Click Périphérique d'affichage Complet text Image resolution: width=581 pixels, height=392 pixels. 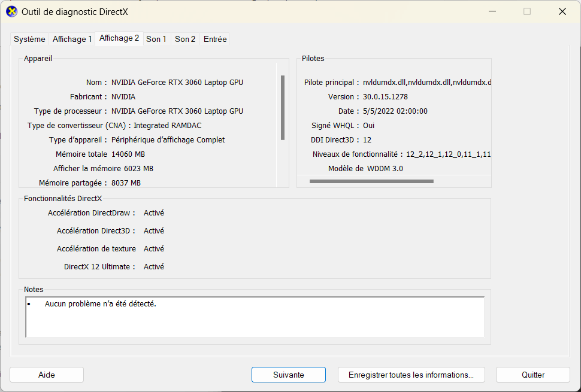point(168,140)
